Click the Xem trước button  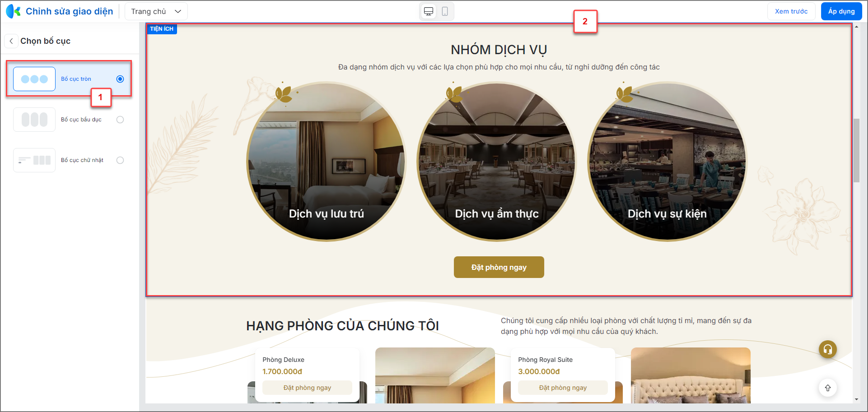(791, 11)
